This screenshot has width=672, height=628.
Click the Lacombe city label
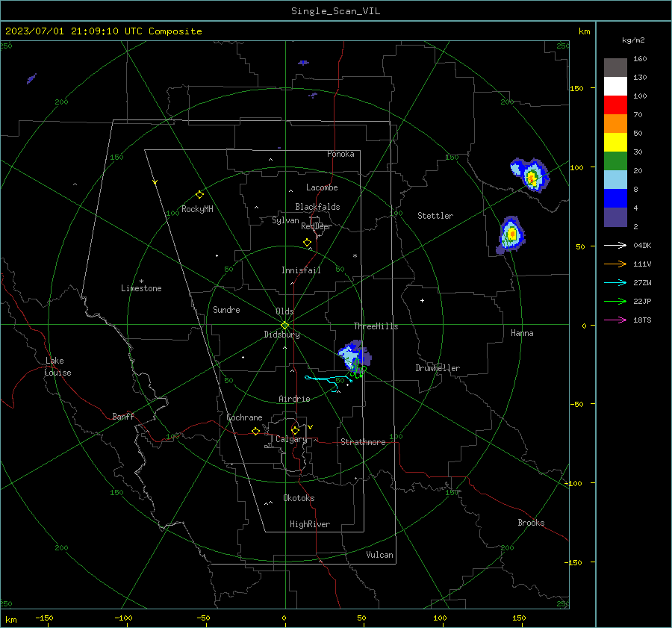click(x=322, y=187)
